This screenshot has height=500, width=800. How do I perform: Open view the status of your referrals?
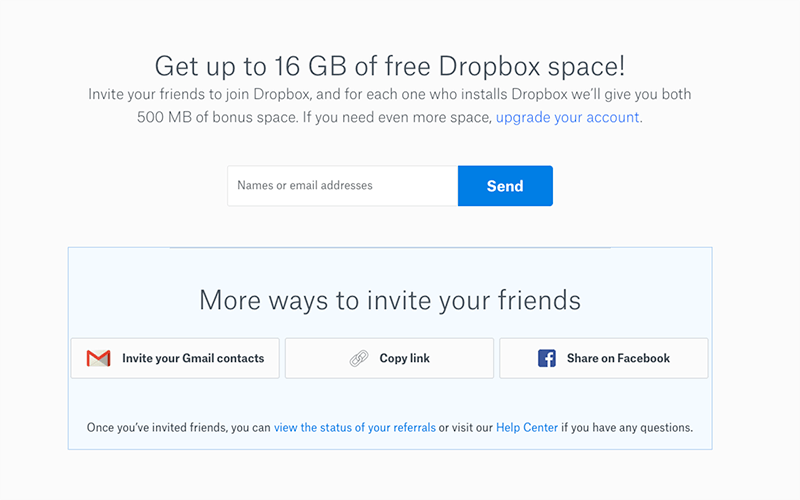pos(354,427)
